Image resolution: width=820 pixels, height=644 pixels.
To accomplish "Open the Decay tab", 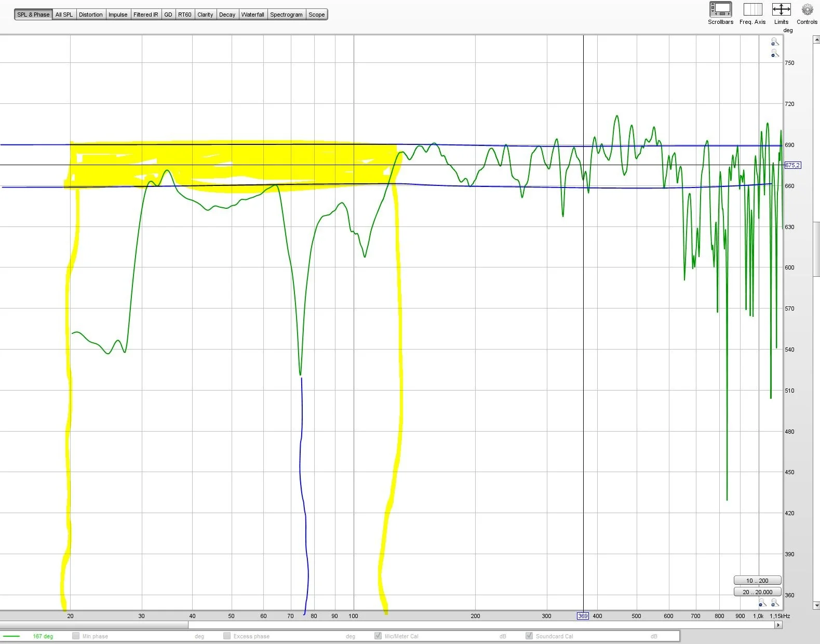I will 227,15.
